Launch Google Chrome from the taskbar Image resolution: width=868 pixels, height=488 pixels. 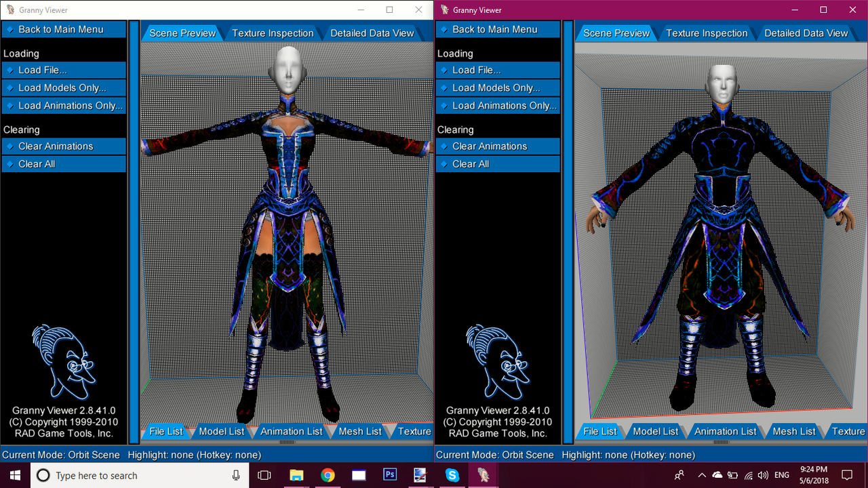pos(328,476)
